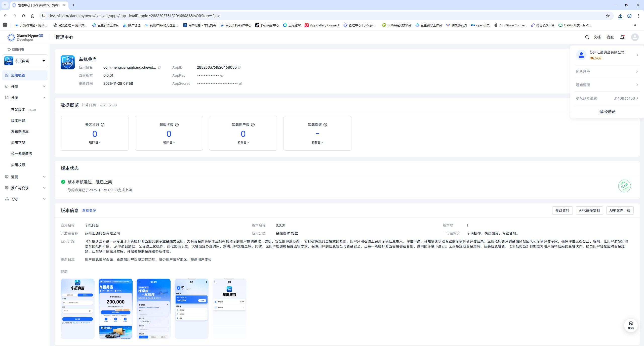Show help for 安装次数 metric
Viewport: 644px width, 346px height.
103,125
